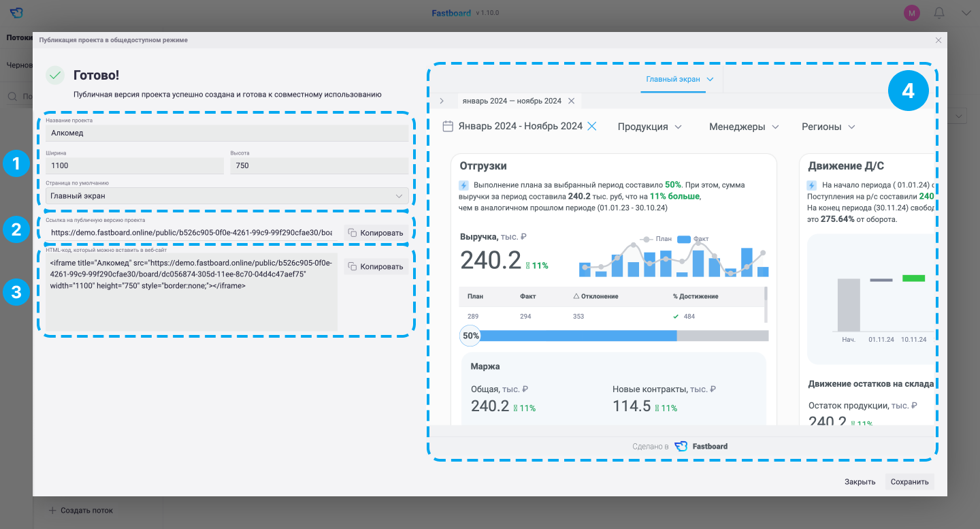Screen dimensions: 980x529
Task: Click the lightning insight icon in Отгрузки
Action: pyautogui.click(x=464, y=185)
